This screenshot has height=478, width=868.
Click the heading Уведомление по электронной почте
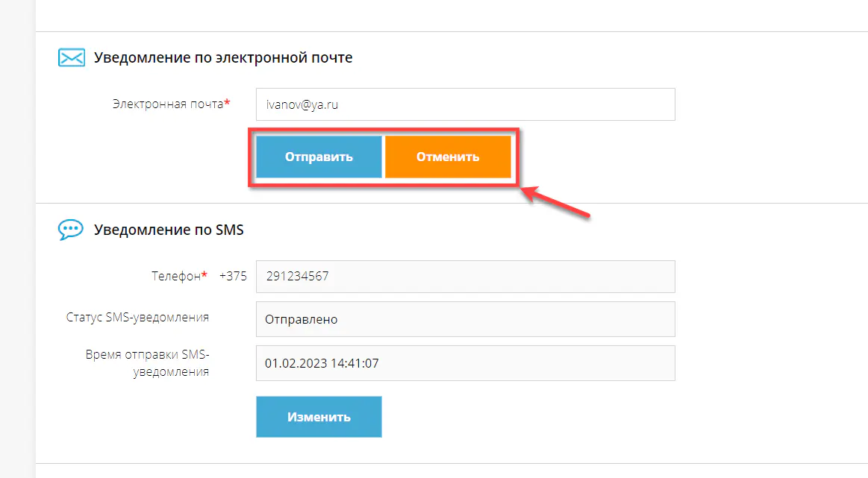pos(223,57)
